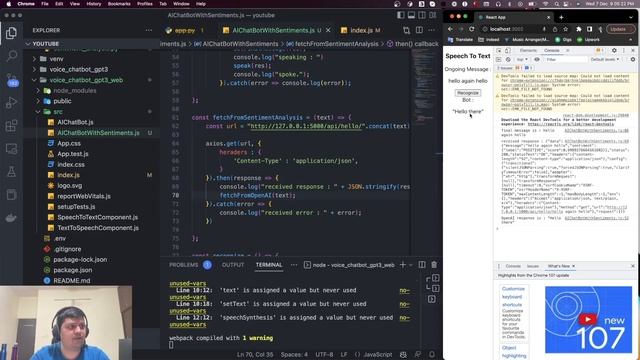The image size is (640, 360).
Task: Open console settings gear in DevTools
Action: pos(633,60)
